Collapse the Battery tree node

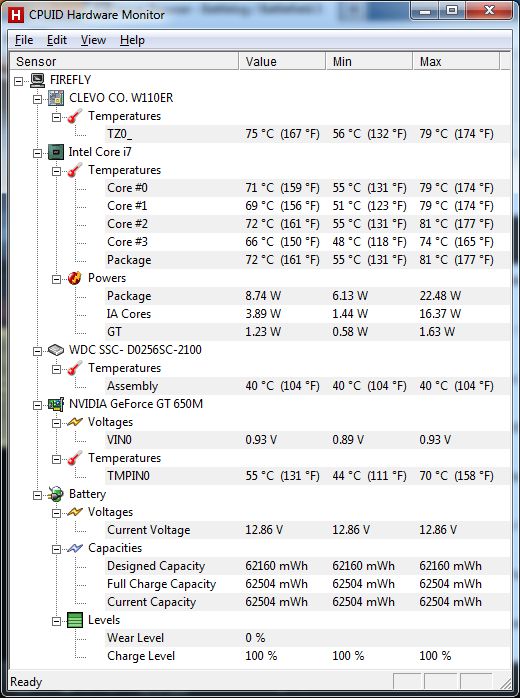click(x=38, y=495)
